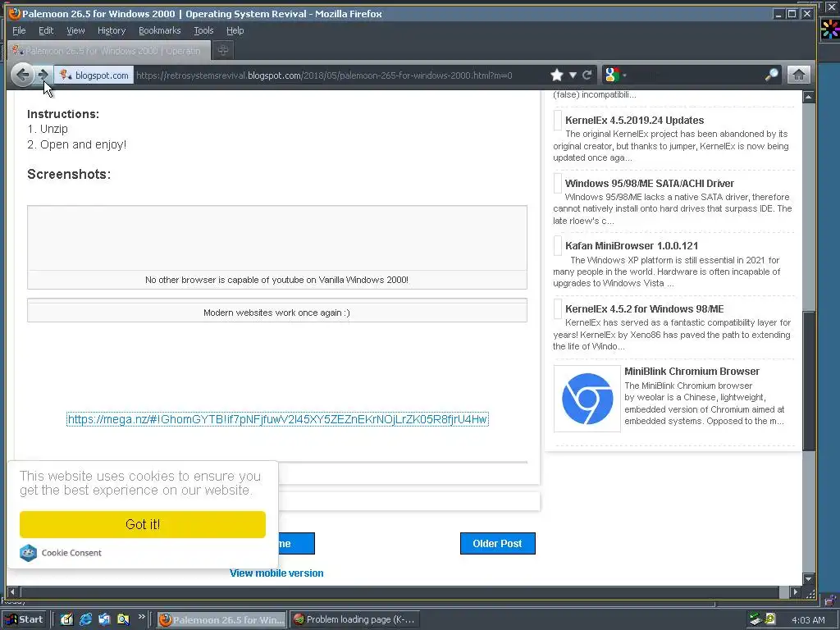This screenshot has height=630, width=840.
Task: Open the Bookmarks menu
Action: [x=160, y=30]
